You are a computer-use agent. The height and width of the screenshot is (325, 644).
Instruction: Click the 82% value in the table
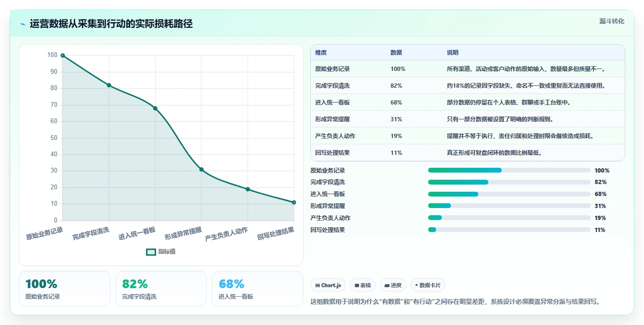click(x=396, y=86)
